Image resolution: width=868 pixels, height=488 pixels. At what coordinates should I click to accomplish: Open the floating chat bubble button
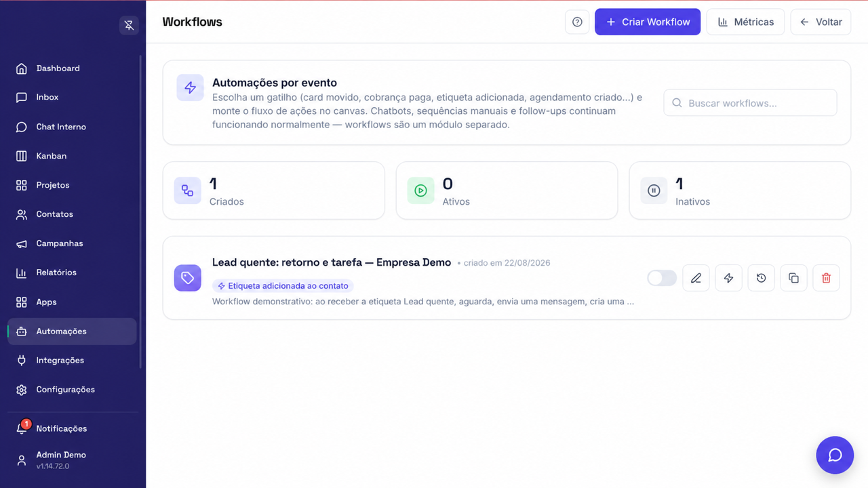(x=835, y=455)
